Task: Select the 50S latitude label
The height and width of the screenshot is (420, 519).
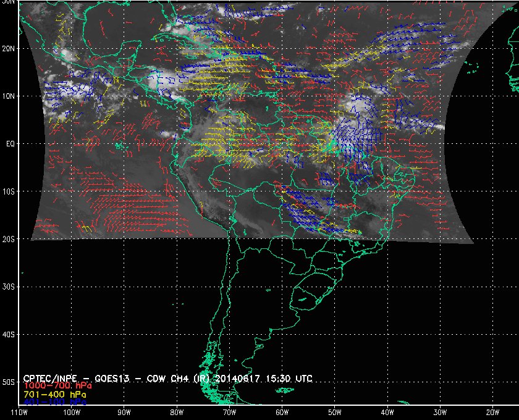Action: [9, 382]
